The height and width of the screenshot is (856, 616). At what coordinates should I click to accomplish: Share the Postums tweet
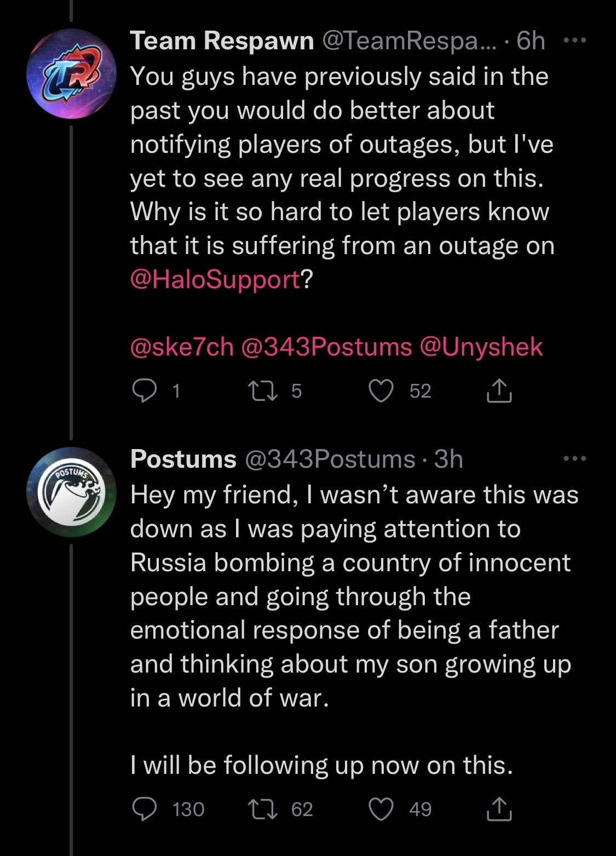(499, 809)
